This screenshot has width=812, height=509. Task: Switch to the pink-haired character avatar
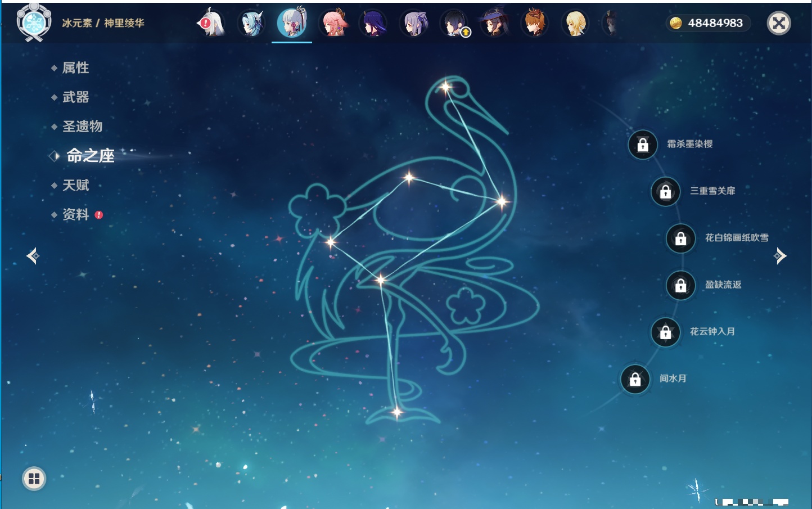point(333,23)
